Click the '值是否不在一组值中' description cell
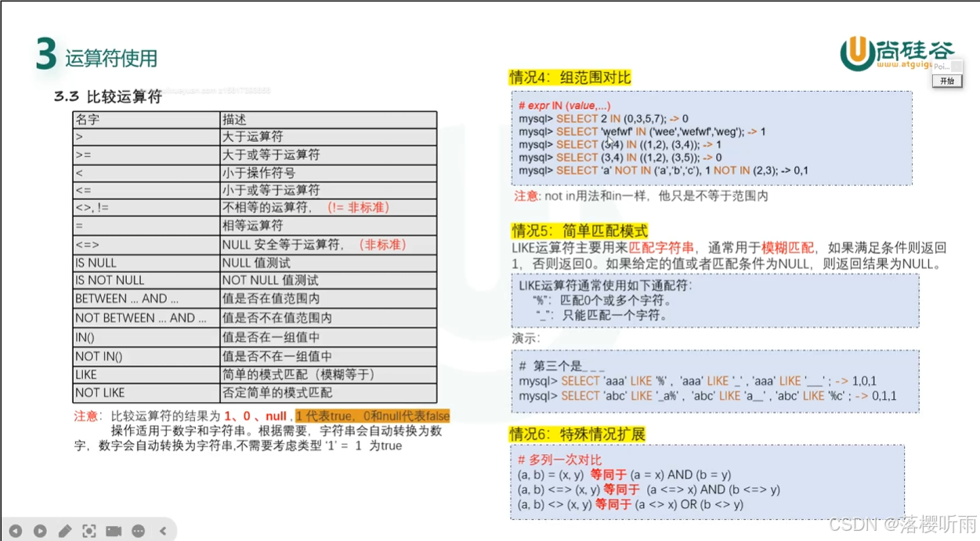 tap(328, 357)
